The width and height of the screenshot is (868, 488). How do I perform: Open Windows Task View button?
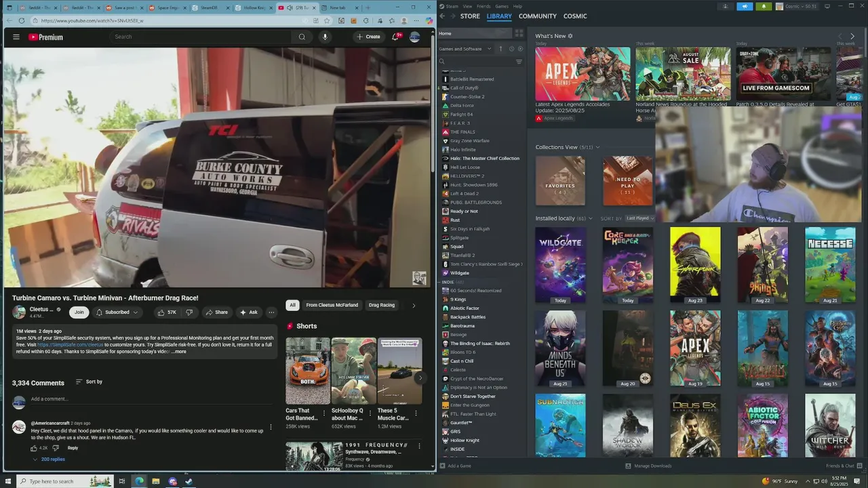[x=122, y=481]
